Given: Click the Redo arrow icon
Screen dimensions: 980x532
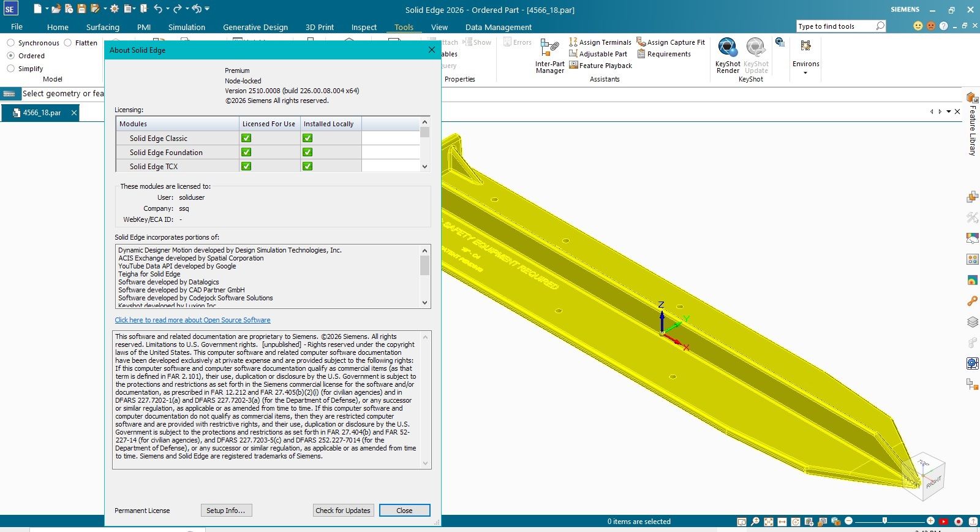Looking at the screenshot, I should 177,9.
